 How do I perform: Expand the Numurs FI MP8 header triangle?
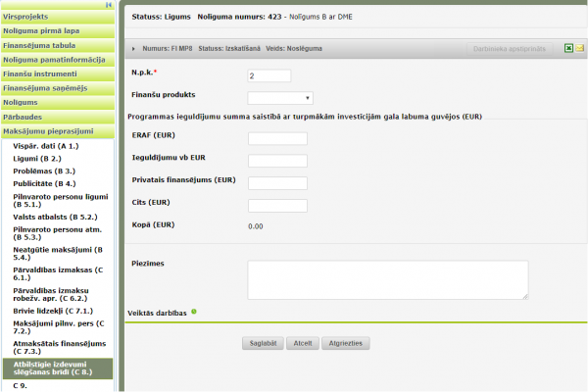[x=134, y=47]
